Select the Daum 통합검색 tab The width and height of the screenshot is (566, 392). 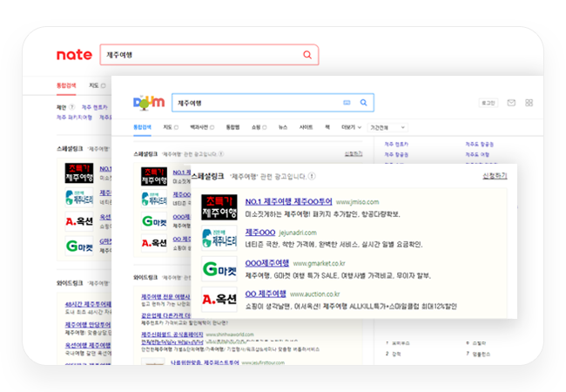pyautogui.click(x=142, y=127)
